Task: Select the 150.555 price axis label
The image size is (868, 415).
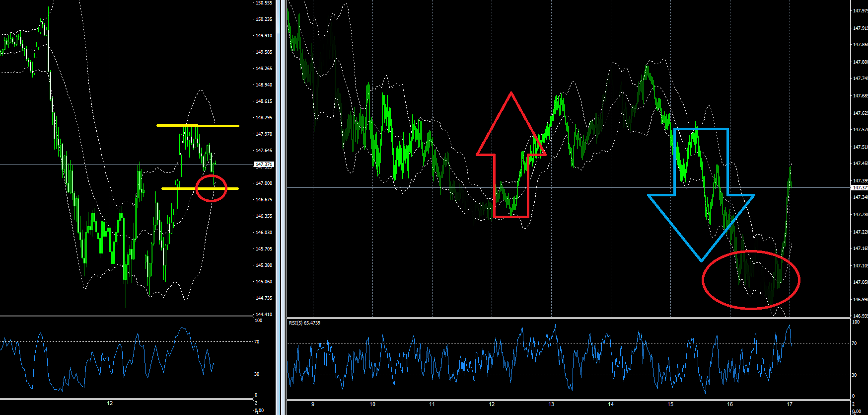Action: [264, 3]
